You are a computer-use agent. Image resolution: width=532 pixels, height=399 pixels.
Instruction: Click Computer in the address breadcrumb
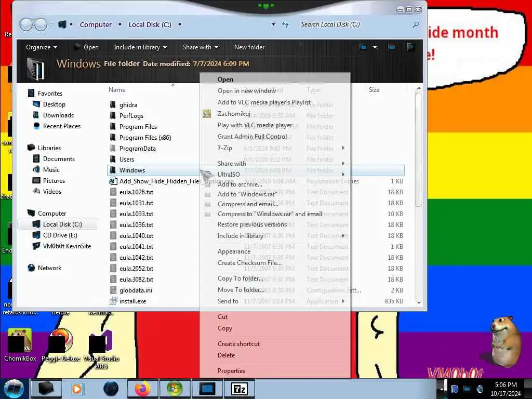(x=96, y=24)
